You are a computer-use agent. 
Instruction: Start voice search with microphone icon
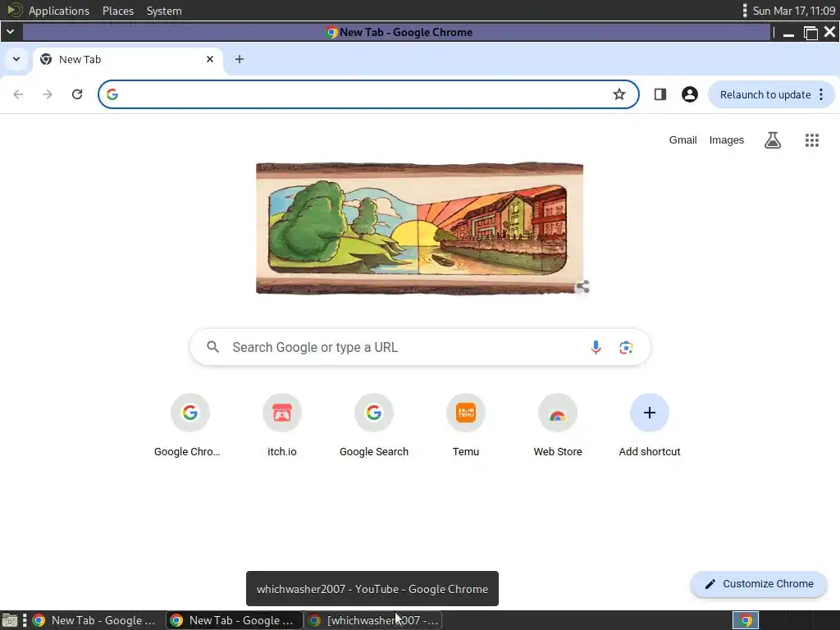[x=596, y=347]
